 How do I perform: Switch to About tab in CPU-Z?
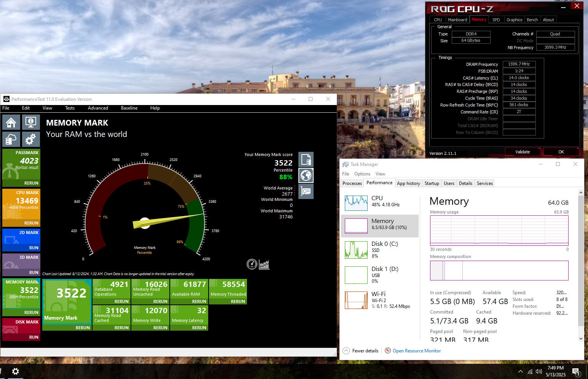point(548,20)
